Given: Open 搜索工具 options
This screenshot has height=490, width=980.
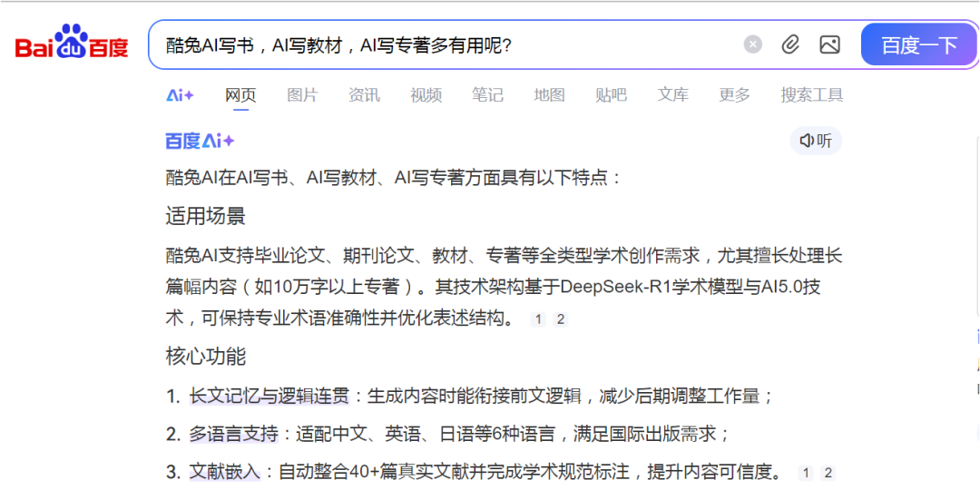Looking at the screenshot, I should pos(812,95).
